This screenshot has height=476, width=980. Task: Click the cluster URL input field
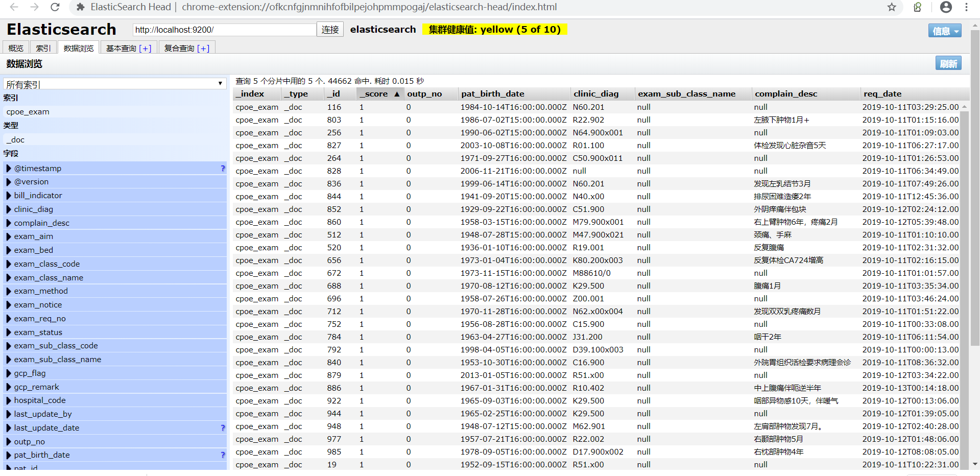[x=224, y=30]
